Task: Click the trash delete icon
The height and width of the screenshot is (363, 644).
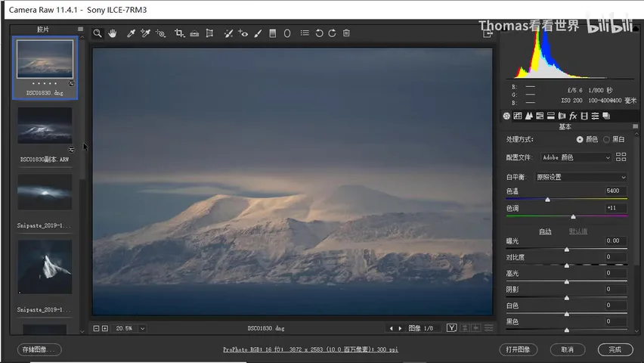Action: point(346,33)
